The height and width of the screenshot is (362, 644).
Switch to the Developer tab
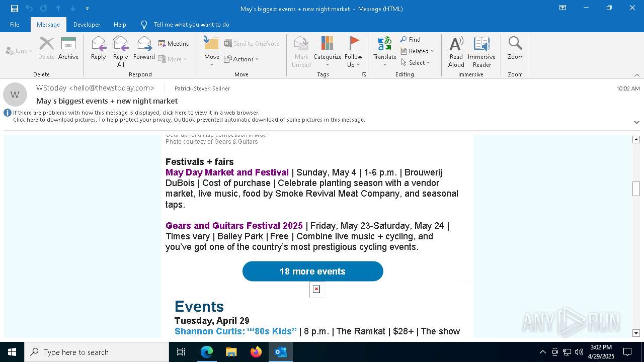click(x=87, y=25)
